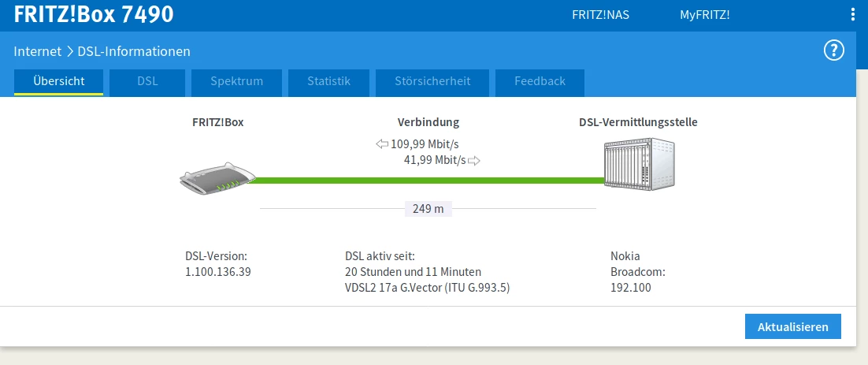The image size is (868, 365).
Task: Click the FRITZ!Box 7490 logo title
Action: (94, 15)
